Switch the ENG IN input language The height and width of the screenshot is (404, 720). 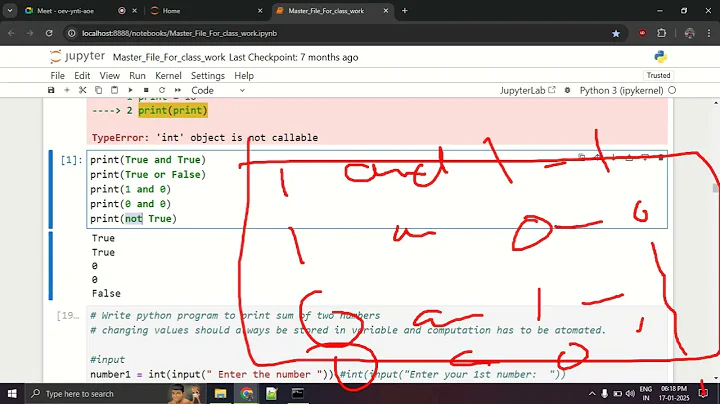[646, 393]
